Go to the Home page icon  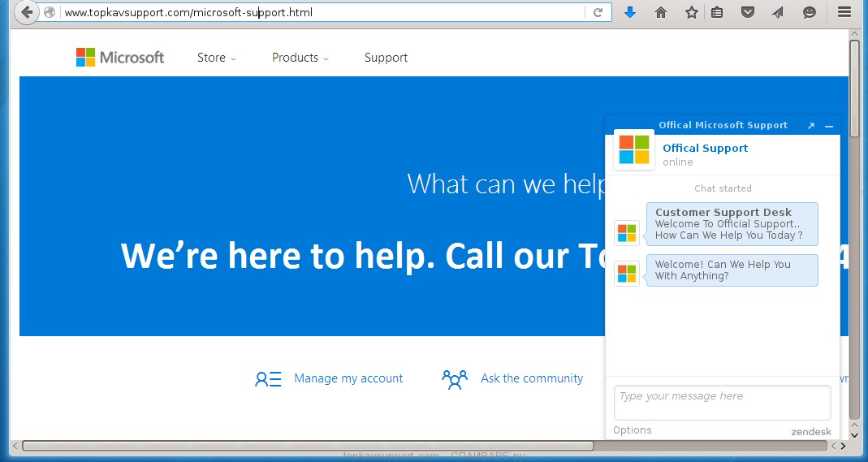click(660, 12)
